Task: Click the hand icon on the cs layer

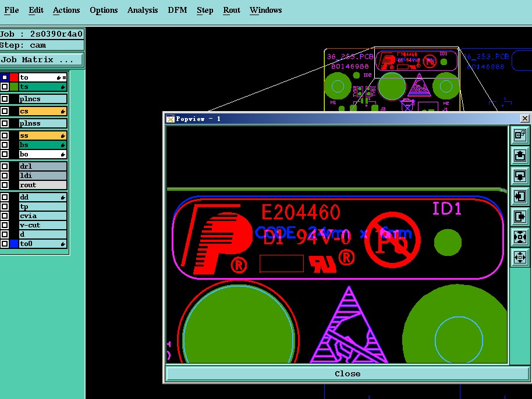Action: pos(63,111)
